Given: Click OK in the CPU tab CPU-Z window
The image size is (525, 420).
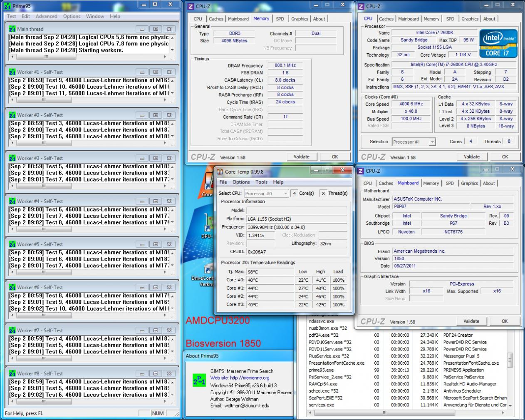Looking at the screenshot, I should [x=505, y=157].
